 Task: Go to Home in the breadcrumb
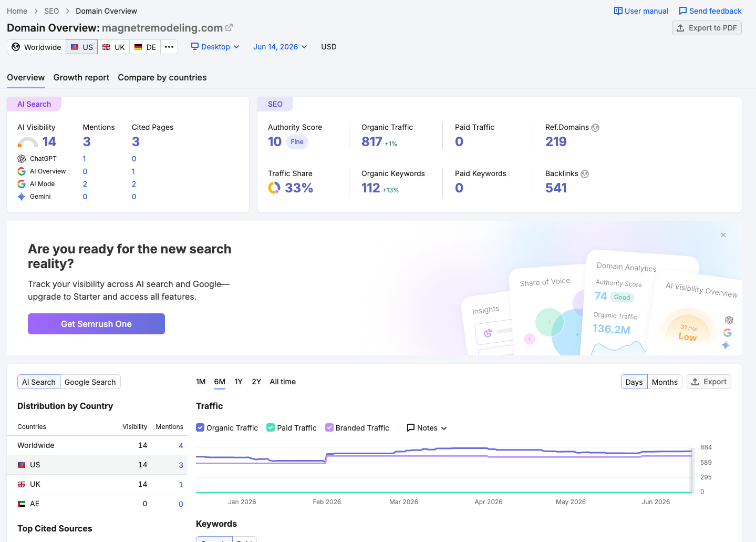17,11
